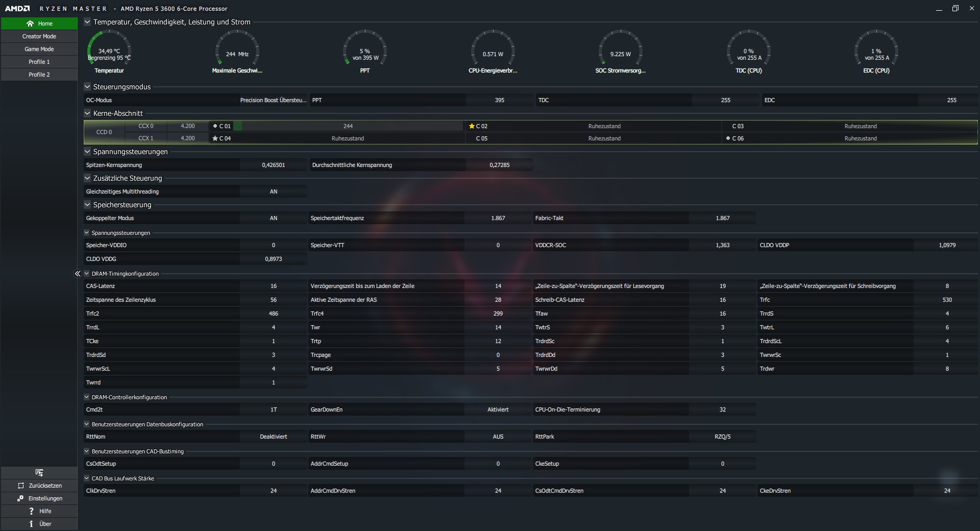Collapse the Spannungssteuerungen section containing Spitzen-Kernspannung
The width and height of the screenshot is (980, 531).
pyautogui.click(x=87, y=152)
